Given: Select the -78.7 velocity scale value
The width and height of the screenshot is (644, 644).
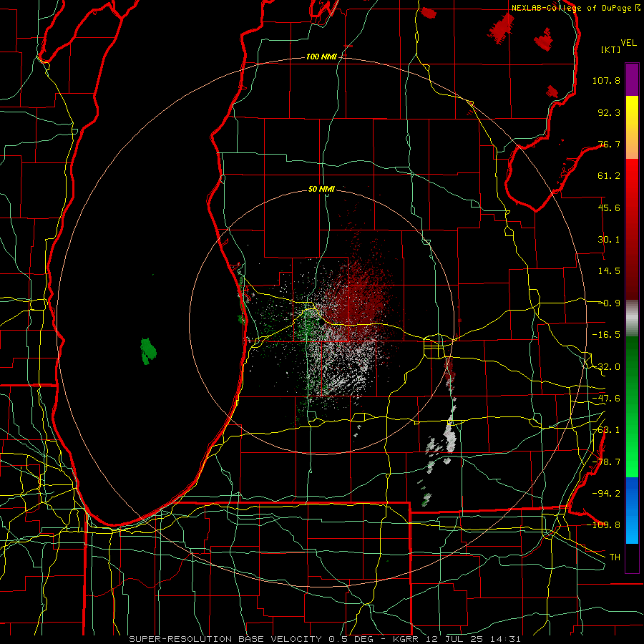Looking at the screenshot, I should pos(606,462).
